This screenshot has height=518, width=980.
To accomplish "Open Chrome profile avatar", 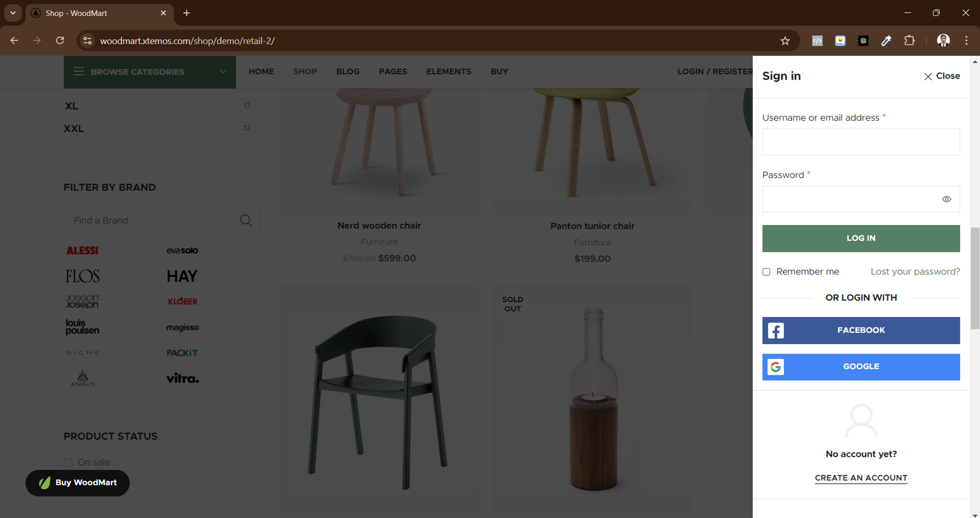I will point(943,41).
